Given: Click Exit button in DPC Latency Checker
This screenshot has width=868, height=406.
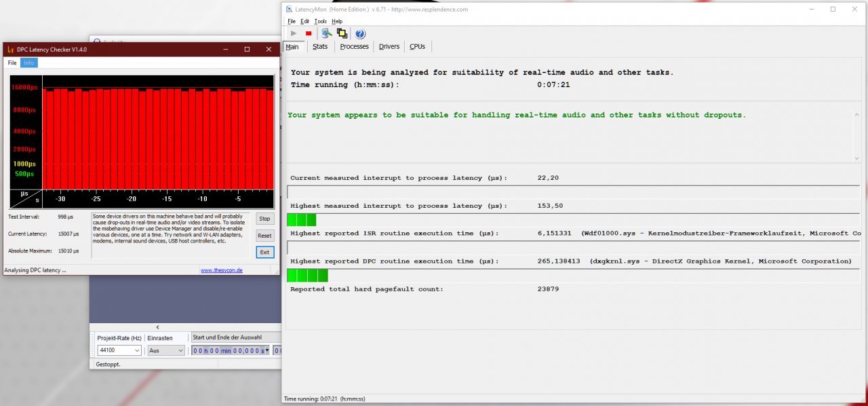Looking at the screenshot, I should tap(264, 252).
